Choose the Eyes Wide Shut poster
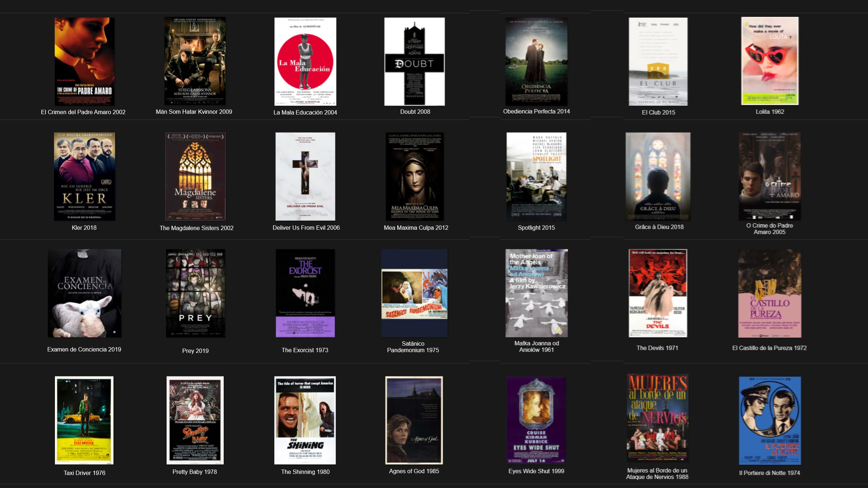This screenshot has height=488, width=868. 536,420
